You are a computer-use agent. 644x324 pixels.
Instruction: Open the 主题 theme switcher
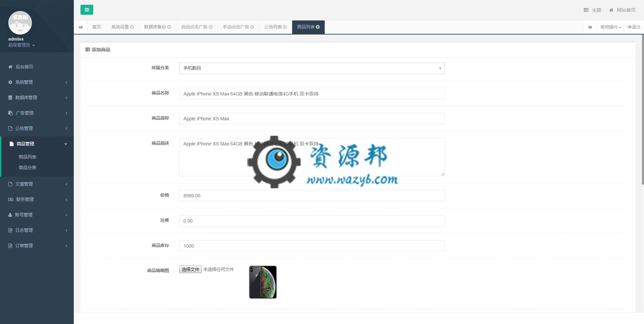pos(592,10)
